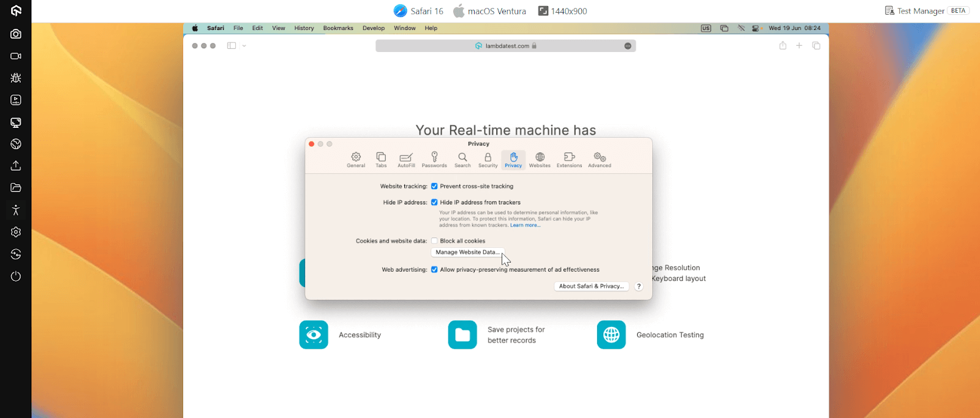This screenshot has width=980, height=418.
Task: Uncheck Prevent cross-site tracking
Action: pos(434,186)
